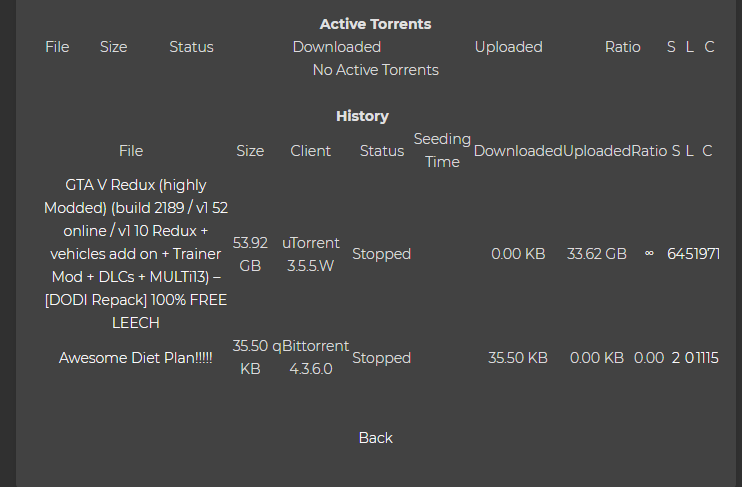Click Stopped status of GTA V Redux
Image resolution: width=742 pixels, height=487 pixels.
point(381,254)
